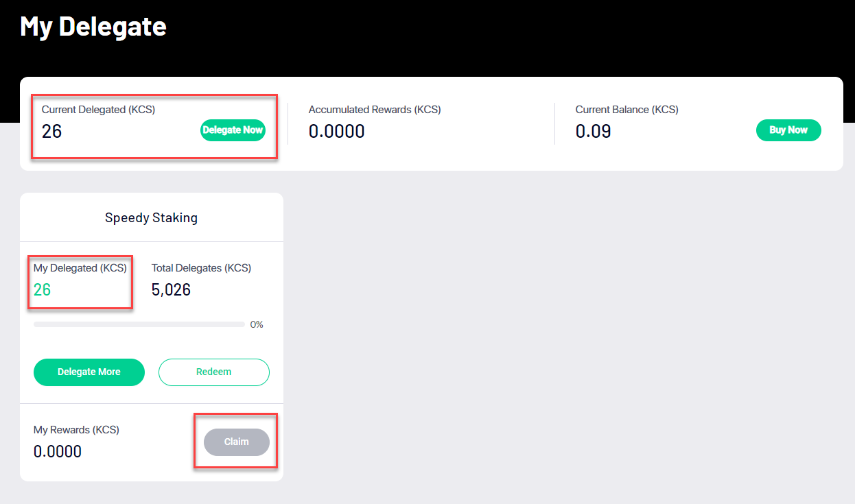Click the 0.0000 value under Accumulated Rewards
The width and height of the screenshot is (855, 504).
point(336,132)
